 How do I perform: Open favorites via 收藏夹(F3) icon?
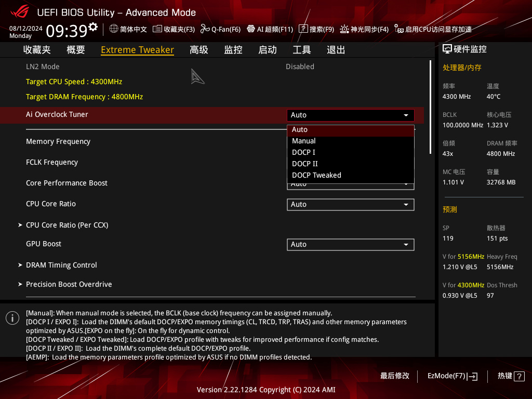pyautogui.click(x=157, y=29)
